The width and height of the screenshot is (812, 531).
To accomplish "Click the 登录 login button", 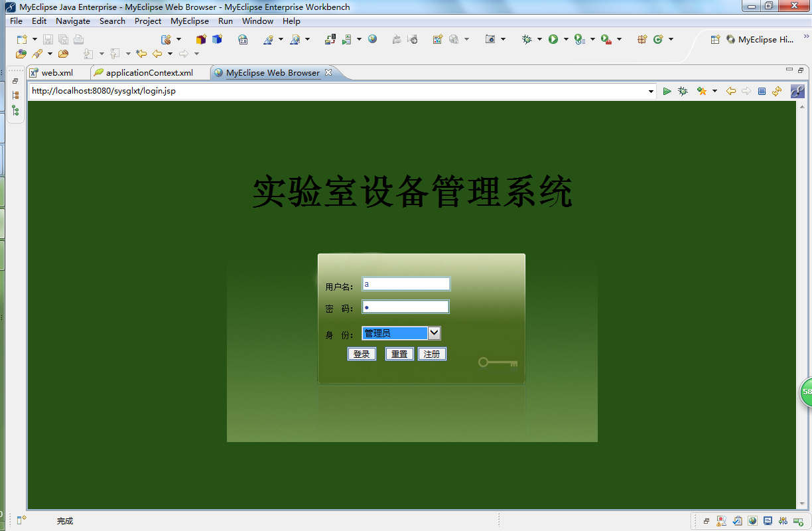I will click(362, 354).
